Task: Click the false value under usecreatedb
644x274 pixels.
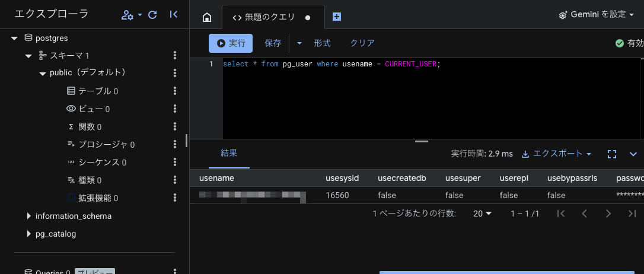Action: (x=387, y=195)
